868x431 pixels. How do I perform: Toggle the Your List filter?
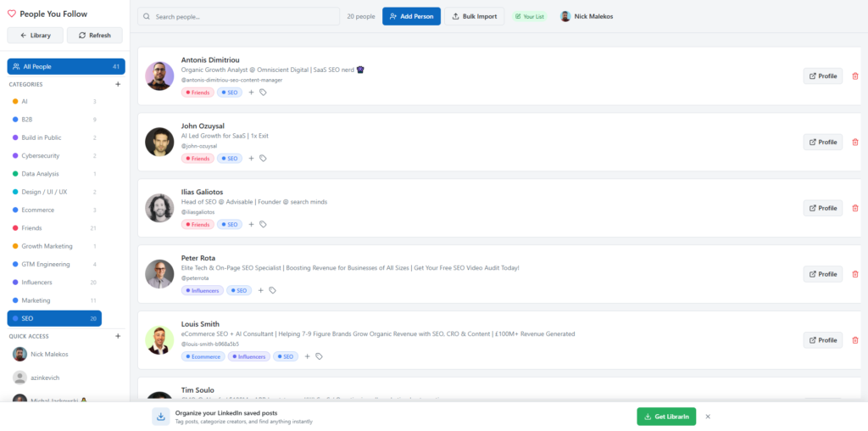tap(529, 17)
